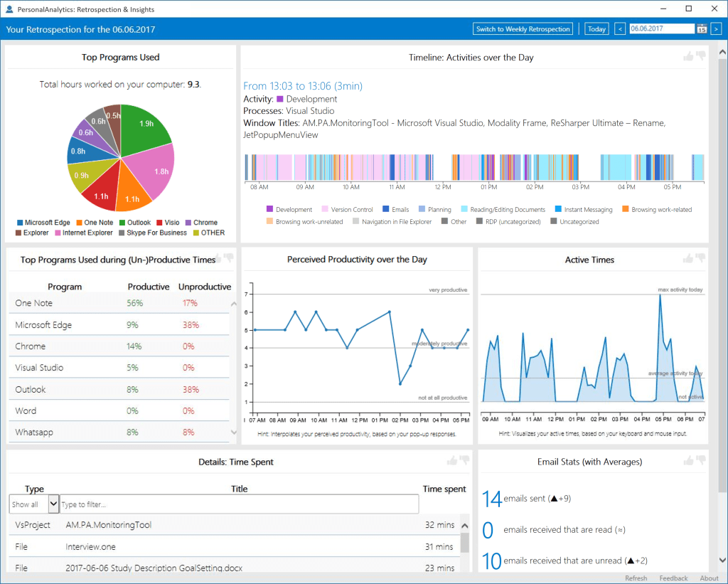Select the Visual Studio program row

pos(119,368)
